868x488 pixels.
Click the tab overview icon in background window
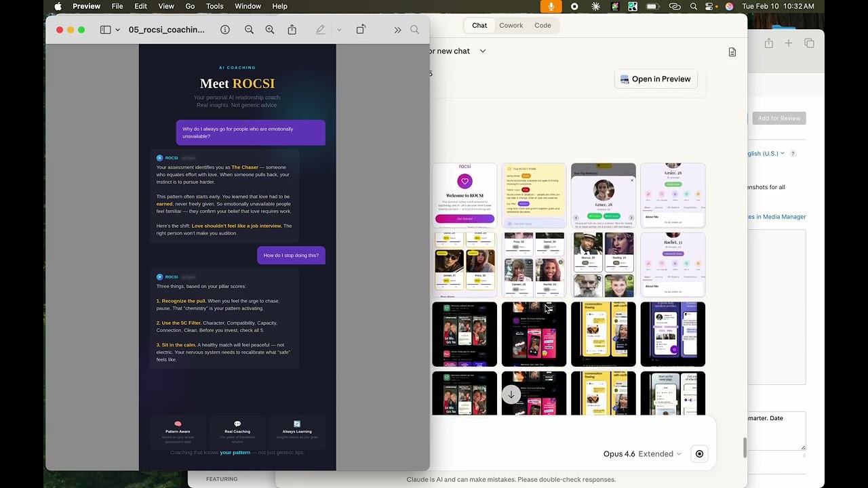[x=809, y=43]
